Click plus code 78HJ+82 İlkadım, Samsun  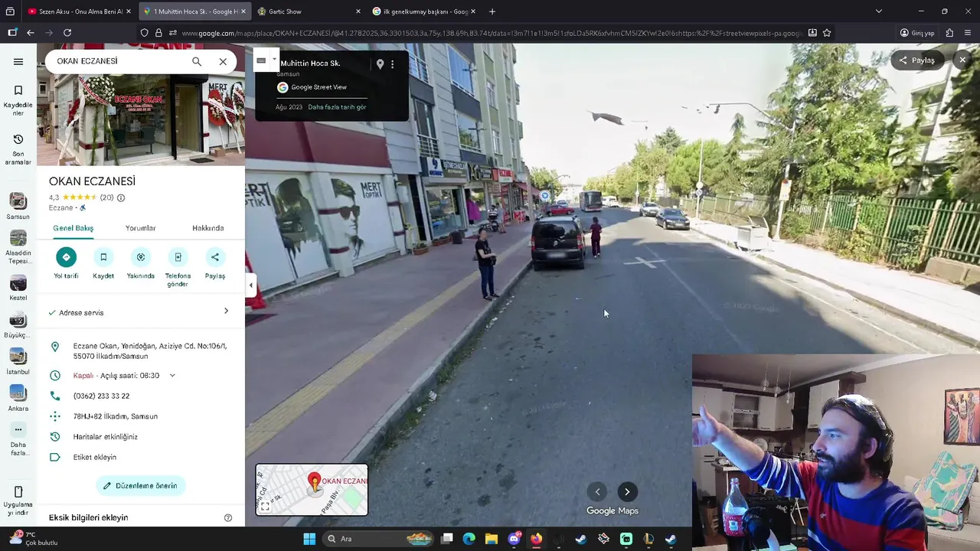(x=116, y=416)
